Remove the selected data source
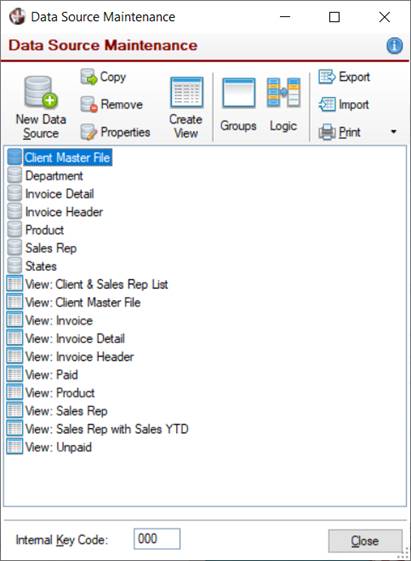This screenshot has height=561, width=411. pyautogui.click(x=112, y=104)
